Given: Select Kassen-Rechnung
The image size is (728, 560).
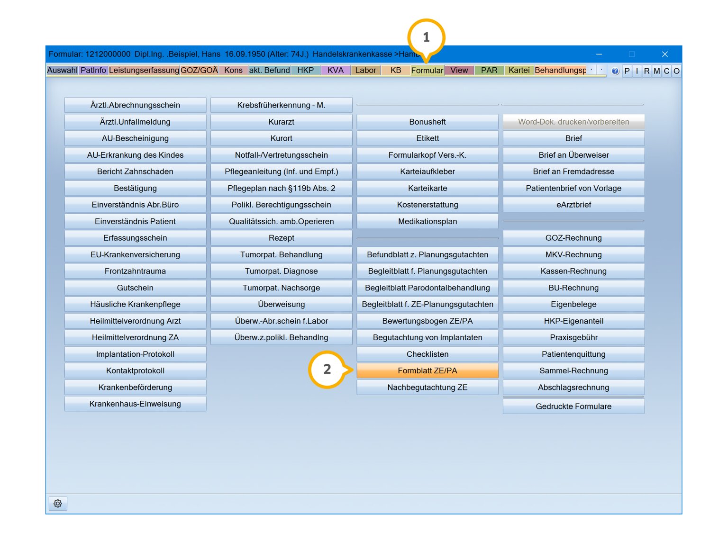Looking at the screenshot, I should coord(573,271).
